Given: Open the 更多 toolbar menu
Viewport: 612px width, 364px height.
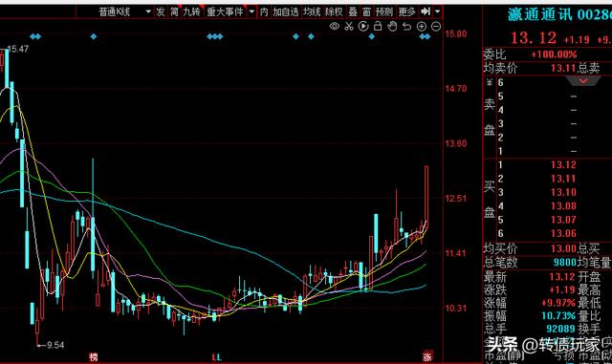Looking at the screenshot, I should point(406,12).
